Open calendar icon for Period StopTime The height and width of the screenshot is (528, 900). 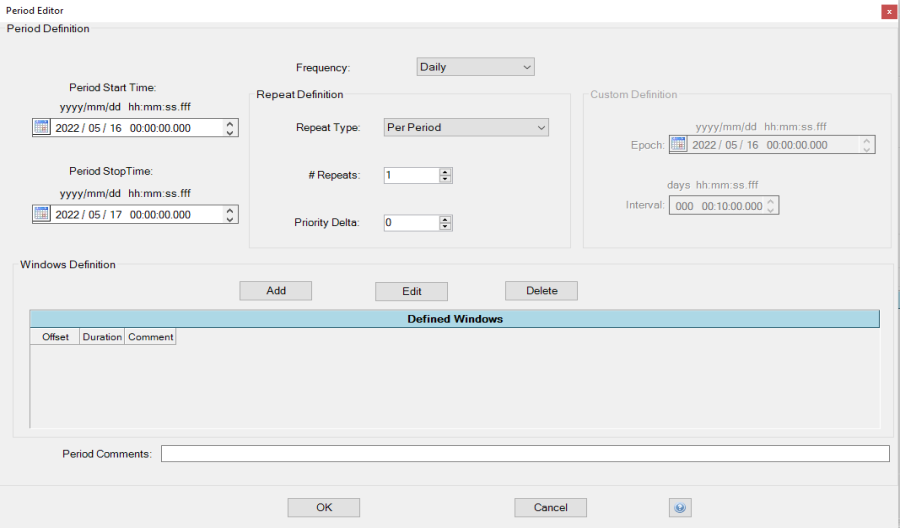click(x=41, y=214)
